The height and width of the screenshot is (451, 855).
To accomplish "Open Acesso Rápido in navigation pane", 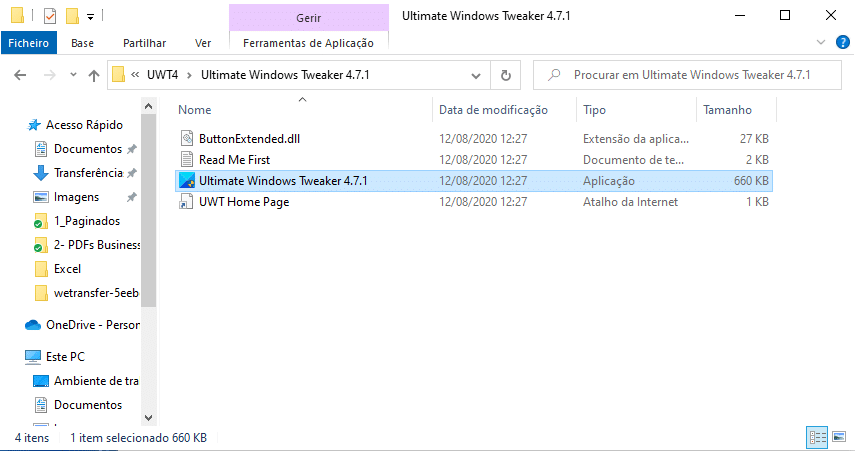I will pos(85,125).
